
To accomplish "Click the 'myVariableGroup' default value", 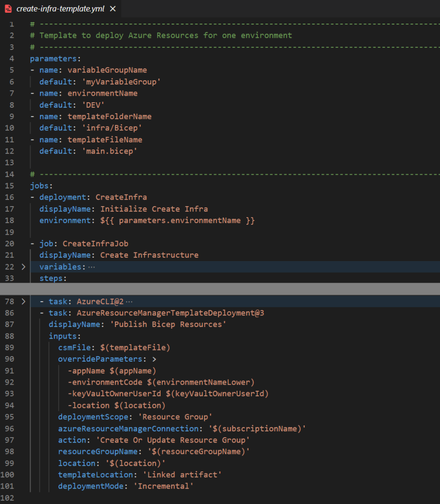I will (x=127, y=81).
